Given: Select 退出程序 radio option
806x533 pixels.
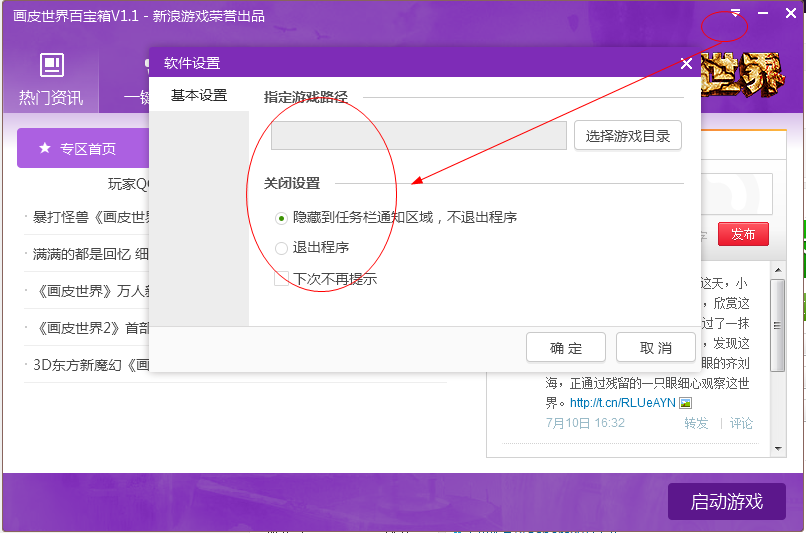Looking at the screenshot, I should pyautogui.click(x=281, y=248).
